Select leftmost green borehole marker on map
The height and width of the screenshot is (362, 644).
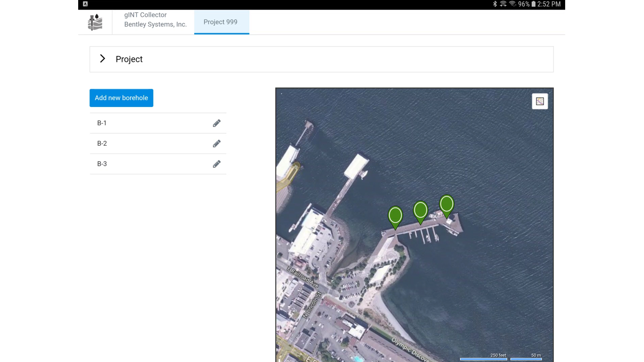(x=395, y=216)
